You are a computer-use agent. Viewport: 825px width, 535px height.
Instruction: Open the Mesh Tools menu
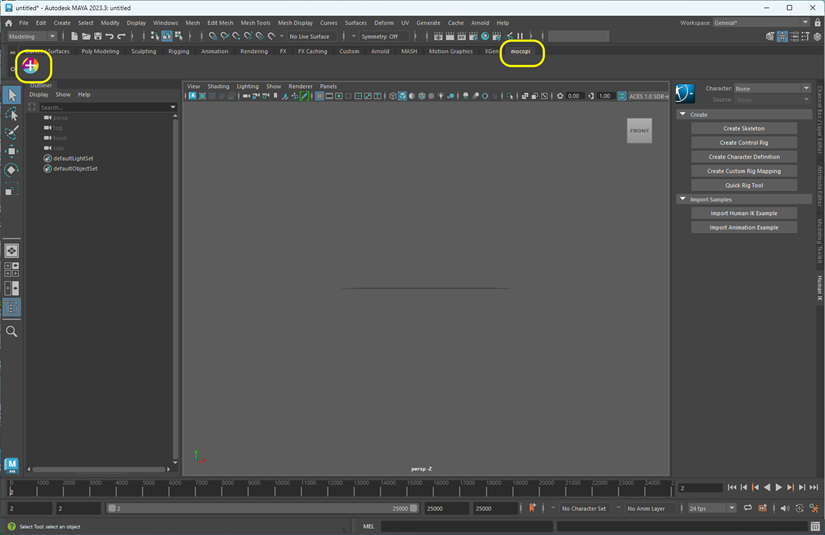point(255,22)
